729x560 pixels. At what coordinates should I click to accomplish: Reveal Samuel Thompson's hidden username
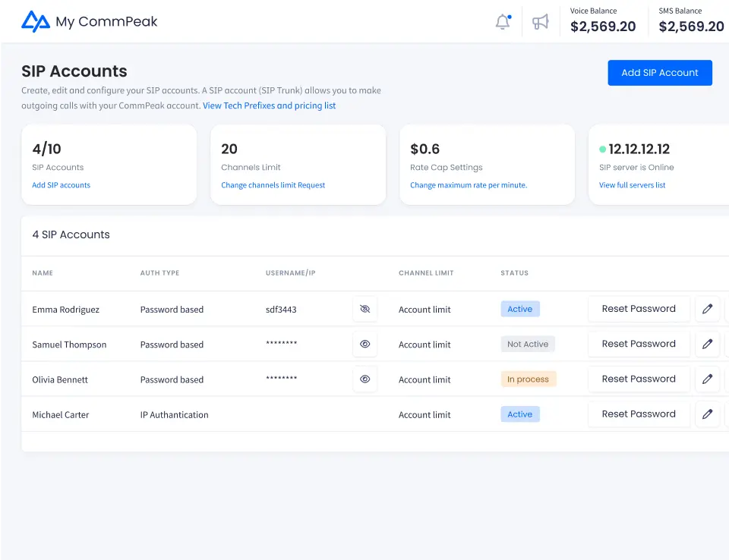tap(365, 344)
